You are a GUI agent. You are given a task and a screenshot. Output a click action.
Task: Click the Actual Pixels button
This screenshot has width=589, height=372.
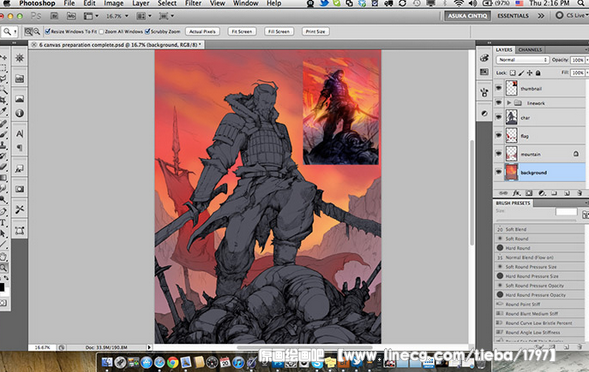tap(202, 32)
